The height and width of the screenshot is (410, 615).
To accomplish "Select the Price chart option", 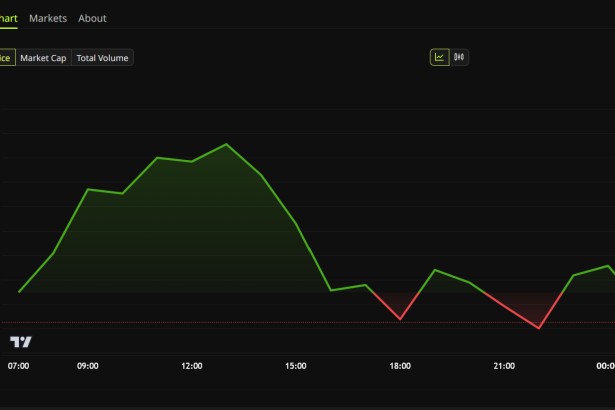I will click(7, 58).
